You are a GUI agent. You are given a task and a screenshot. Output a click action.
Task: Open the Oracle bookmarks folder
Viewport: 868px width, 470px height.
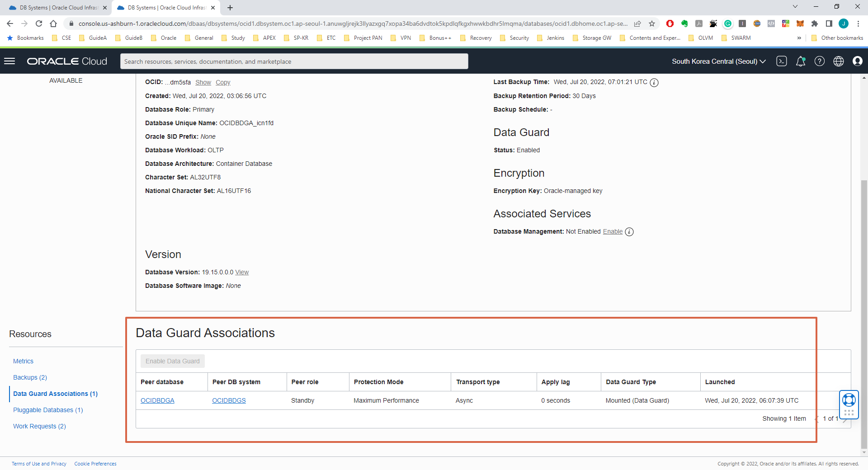point(164,38)
